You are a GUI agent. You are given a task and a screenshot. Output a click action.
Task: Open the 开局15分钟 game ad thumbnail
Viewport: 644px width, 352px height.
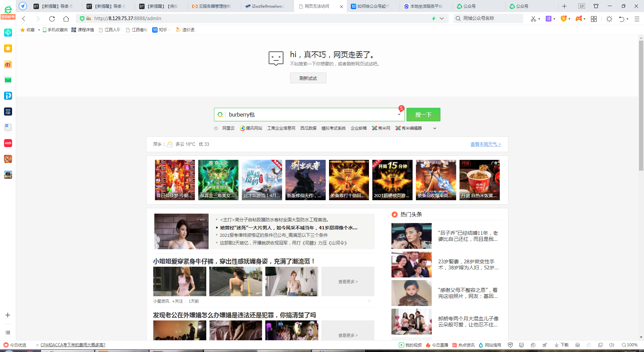click(x=392, y=180)
